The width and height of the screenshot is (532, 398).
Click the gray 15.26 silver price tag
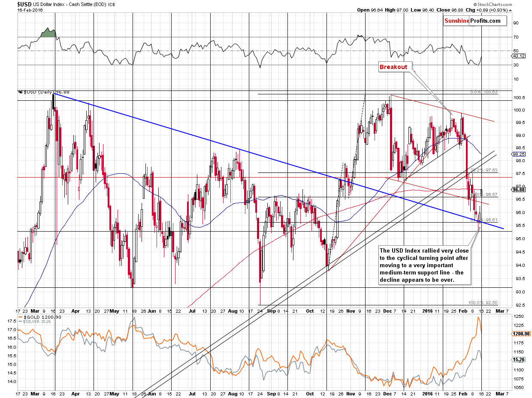518,359
